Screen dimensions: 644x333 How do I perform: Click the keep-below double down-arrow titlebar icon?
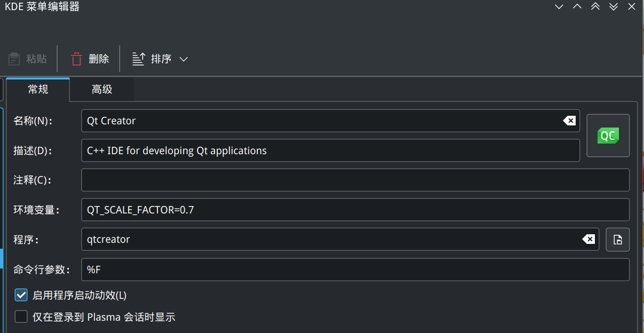pyautogui.click(x=614, y=7)
